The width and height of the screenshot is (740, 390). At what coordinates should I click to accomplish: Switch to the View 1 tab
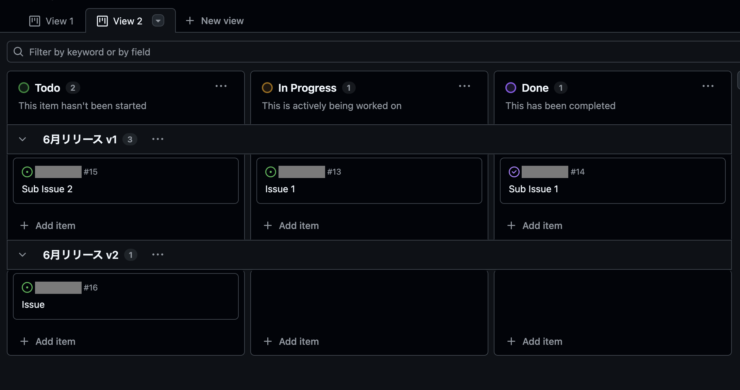pyautogui.click(x=51, y=21)
